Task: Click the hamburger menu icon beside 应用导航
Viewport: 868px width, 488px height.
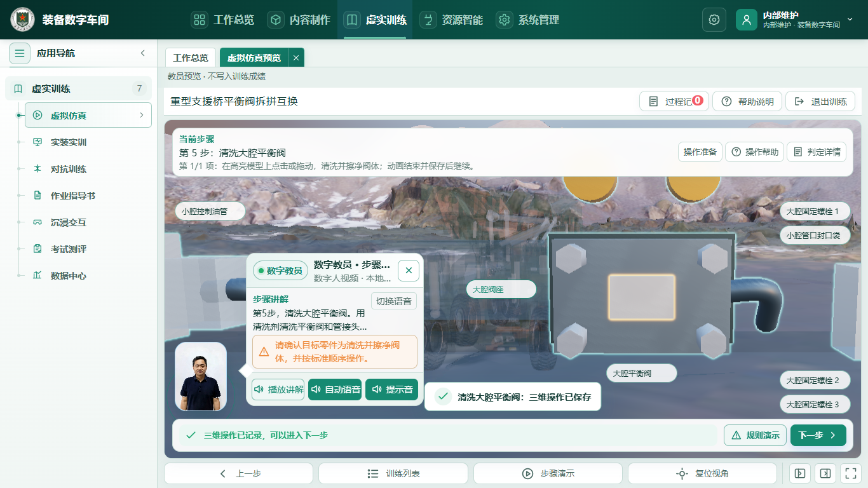Action: coord(20,53)
